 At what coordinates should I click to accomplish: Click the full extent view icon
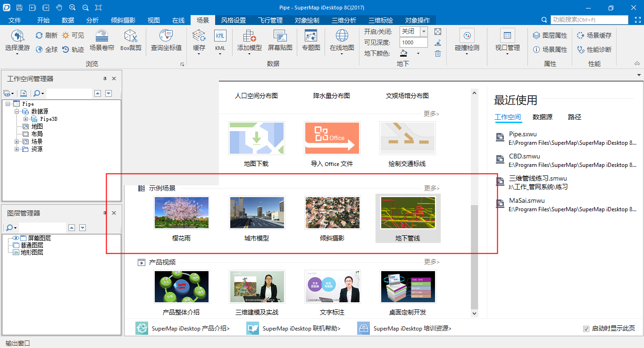(98, 8)
